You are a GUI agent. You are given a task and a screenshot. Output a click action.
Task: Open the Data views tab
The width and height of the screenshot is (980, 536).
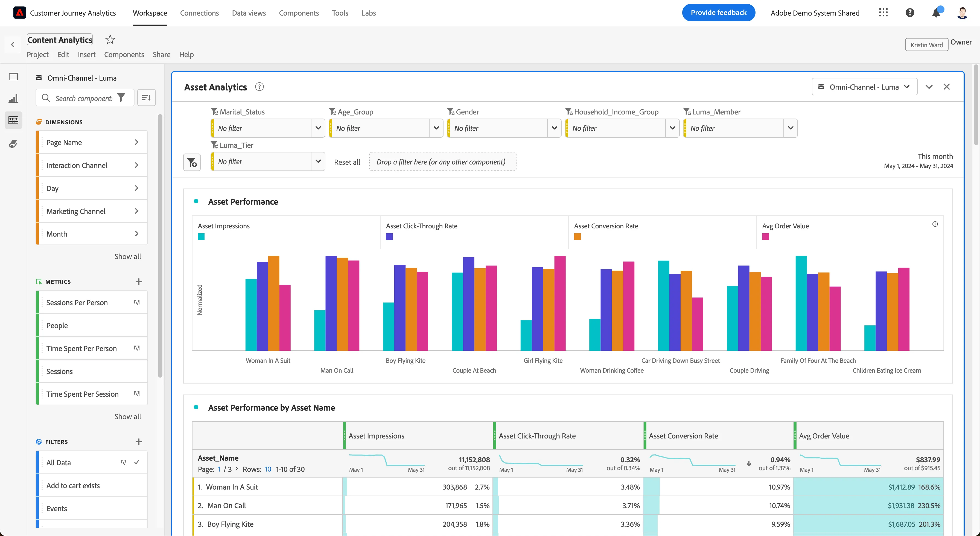click(249, 13)
